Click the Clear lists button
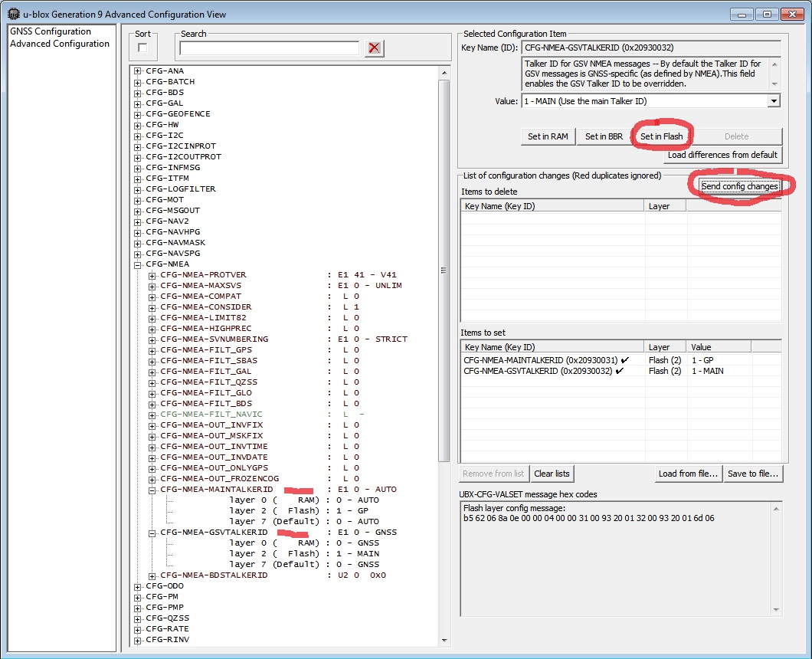Viewport: 812px width, 659px height. [x=552, y=474]
